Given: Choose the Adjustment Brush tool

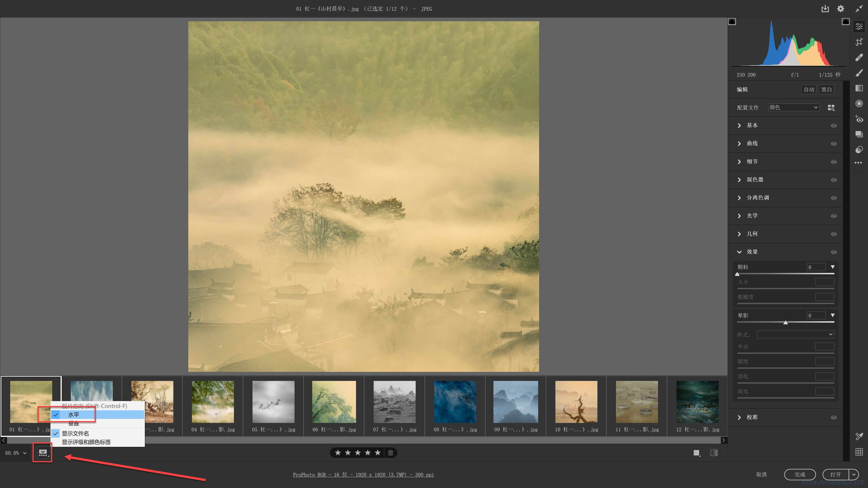Looking at the screenshot, I should (x=859, y=73).
